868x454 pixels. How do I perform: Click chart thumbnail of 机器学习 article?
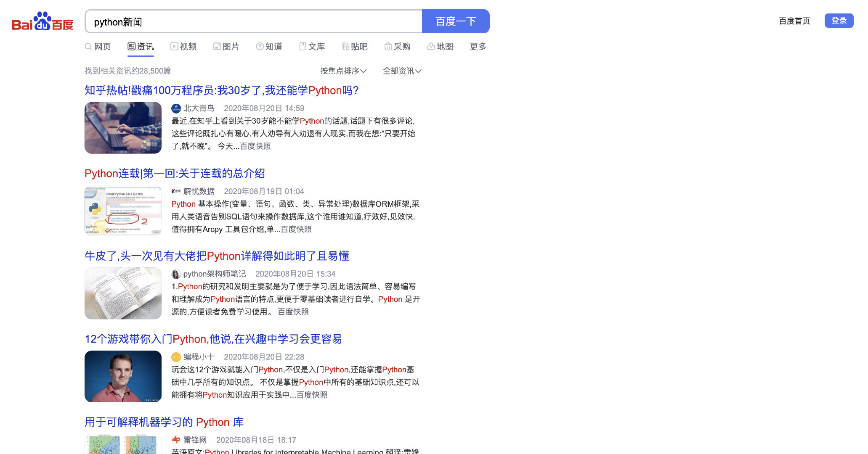(123, 444)
